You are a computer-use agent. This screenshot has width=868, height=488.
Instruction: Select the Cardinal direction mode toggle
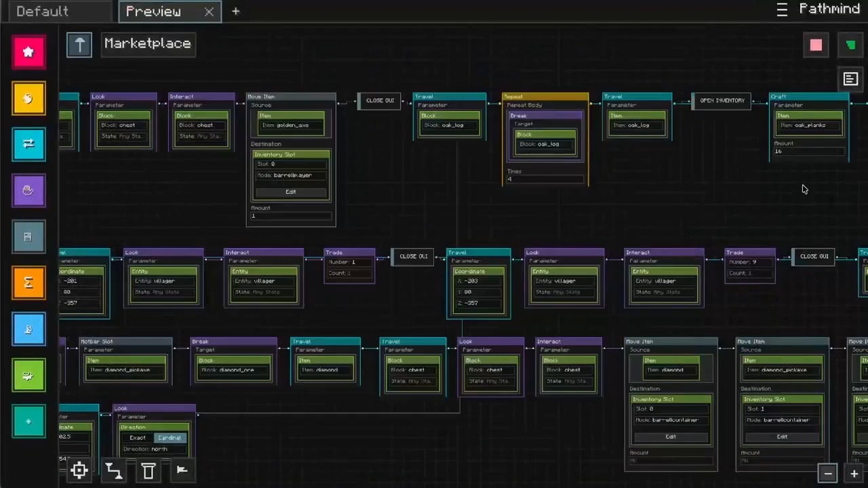170,438
